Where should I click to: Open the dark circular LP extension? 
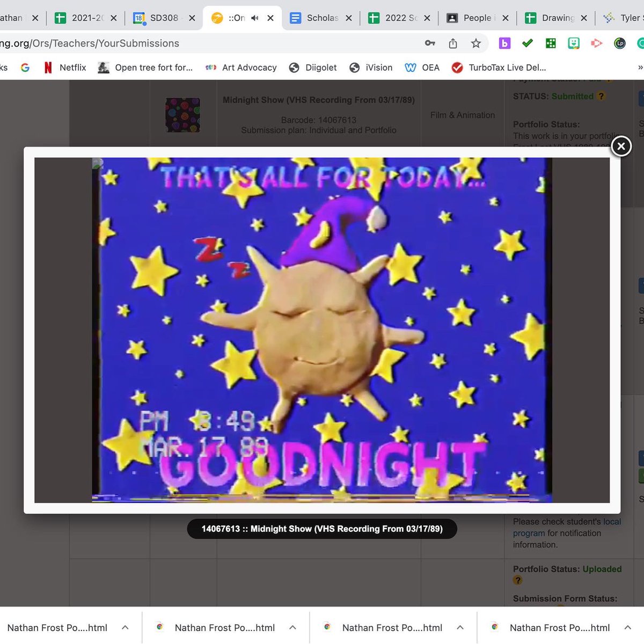620,43
